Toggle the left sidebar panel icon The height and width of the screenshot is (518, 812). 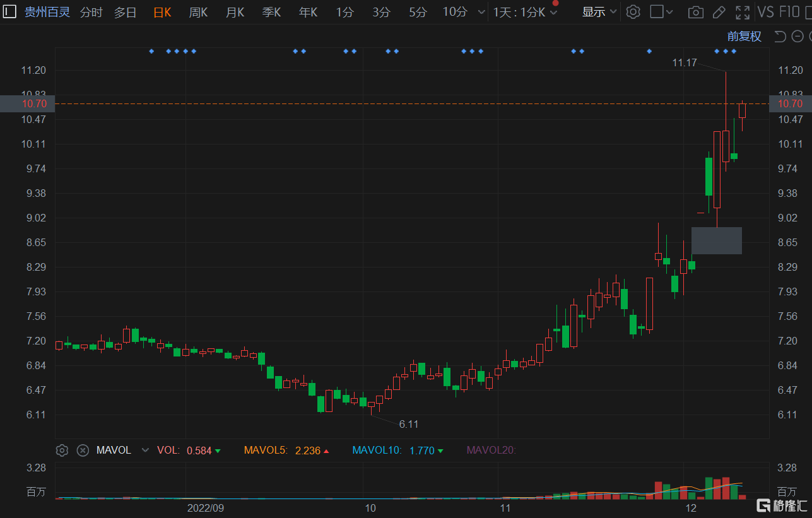point(10,11)
